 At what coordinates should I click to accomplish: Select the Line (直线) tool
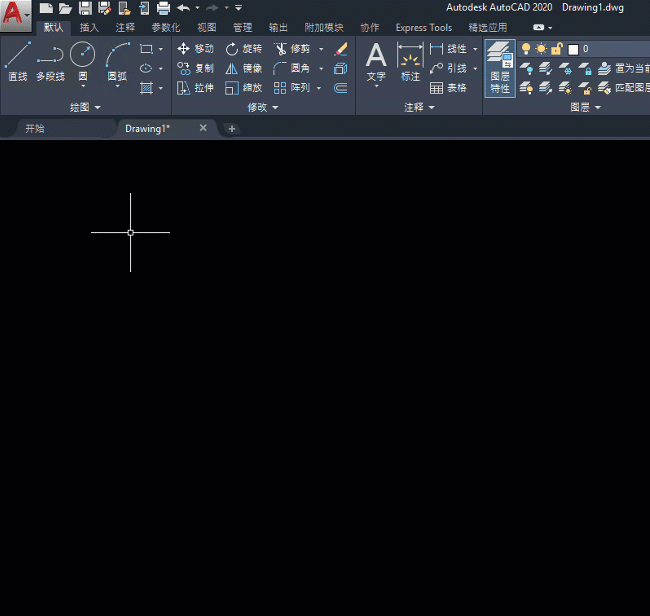tap(18, 61)
